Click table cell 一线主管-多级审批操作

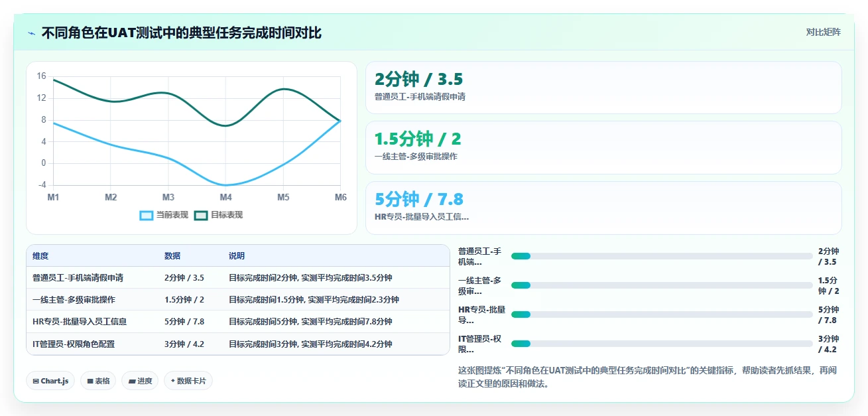[74, 300]
